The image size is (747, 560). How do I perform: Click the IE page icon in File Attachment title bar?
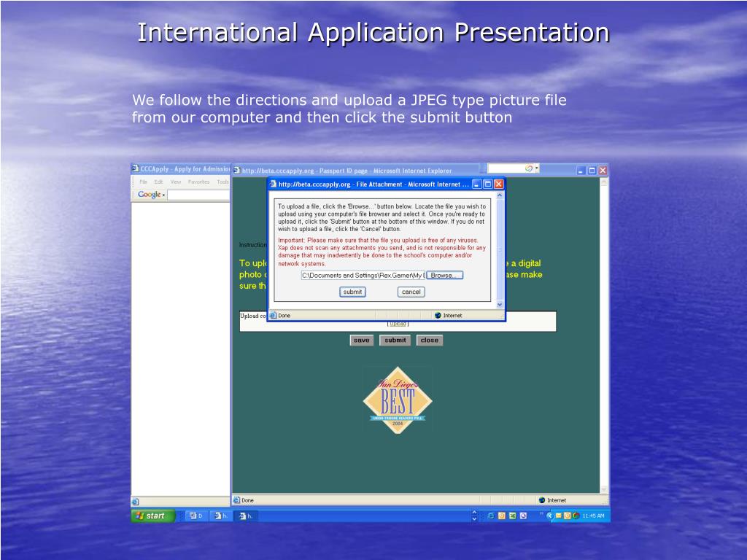273,184
